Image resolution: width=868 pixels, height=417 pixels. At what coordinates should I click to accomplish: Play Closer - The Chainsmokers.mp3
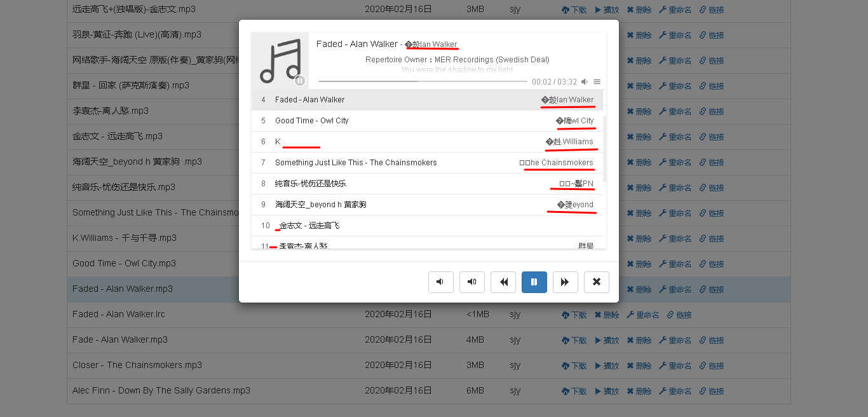click(607, 366)
